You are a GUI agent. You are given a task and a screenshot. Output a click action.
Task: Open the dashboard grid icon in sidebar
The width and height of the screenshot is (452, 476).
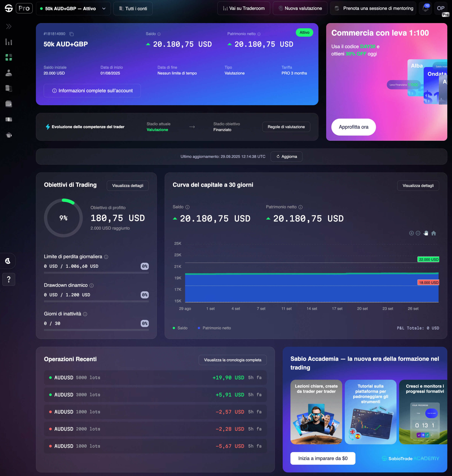point(9,57)
